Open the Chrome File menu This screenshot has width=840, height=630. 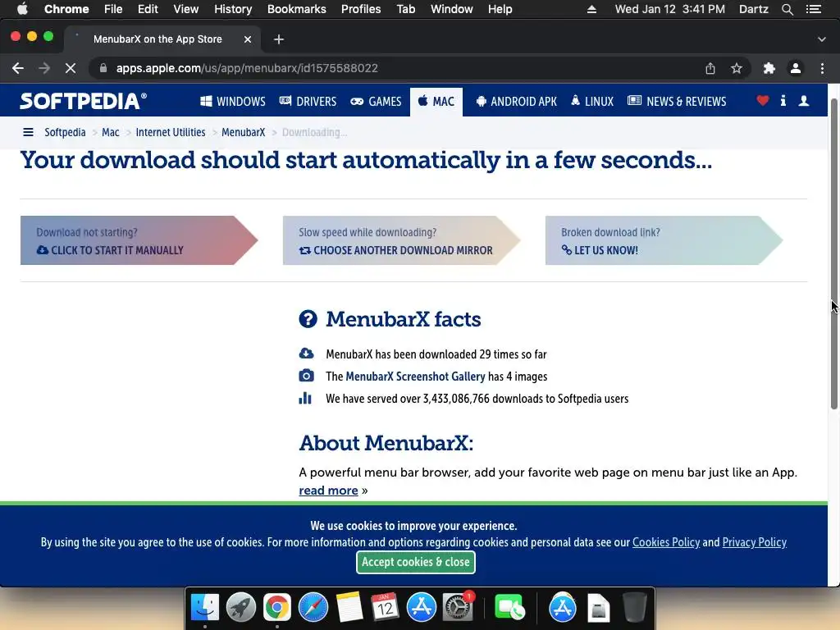click(x=113, y=9)
